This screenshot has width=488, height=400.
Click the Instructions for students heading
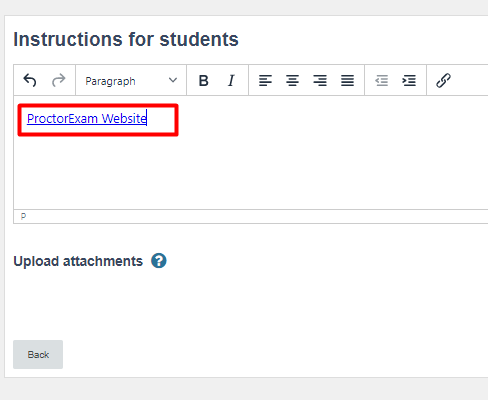tap(126, 39)
